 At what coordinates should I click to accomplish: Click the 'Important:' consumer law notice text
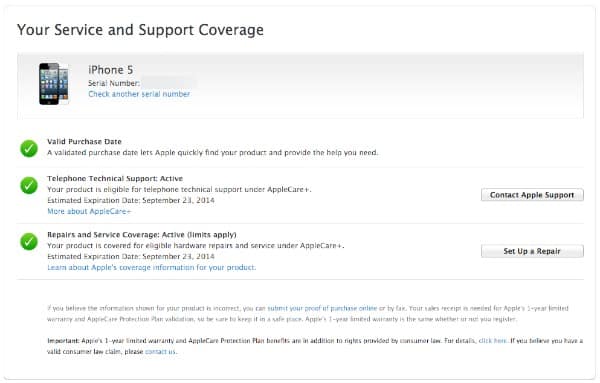pyautogui.click(x=315, y=346)
